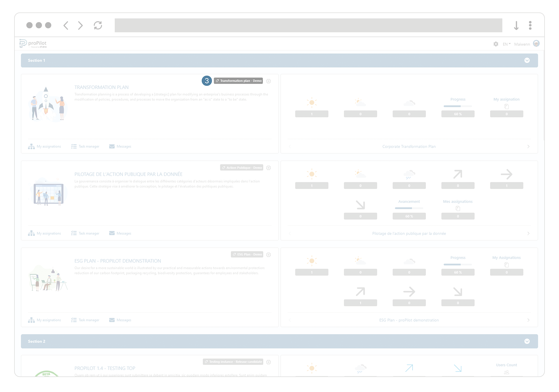The height and width of the screenshot is (392, 559).
Task: Click the rainy cloud indicator on the Pilotage card
Action: pyautogui.click(x=409, y=175)
